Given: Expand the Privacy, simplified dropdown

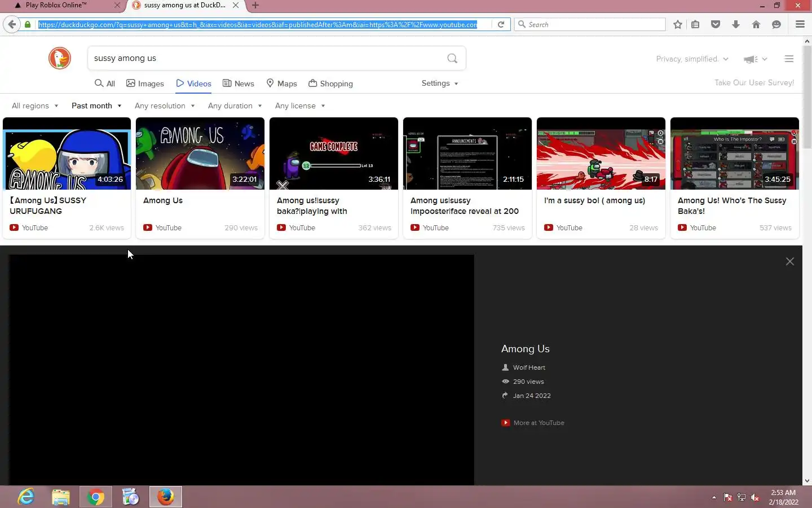Looking at the screenshot, I should (692, 59).
